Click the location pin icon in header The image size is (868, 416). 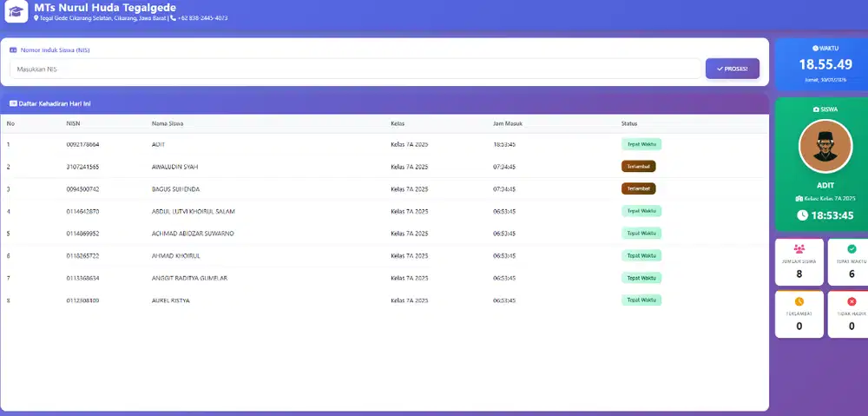pyautogui.click(x=36, y=18)
